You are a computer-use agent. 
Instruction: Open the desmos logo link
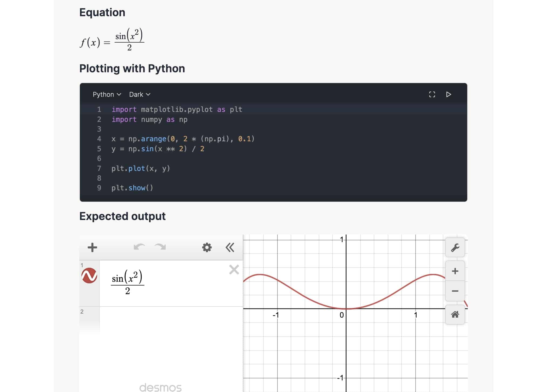[x=161, y=387]
